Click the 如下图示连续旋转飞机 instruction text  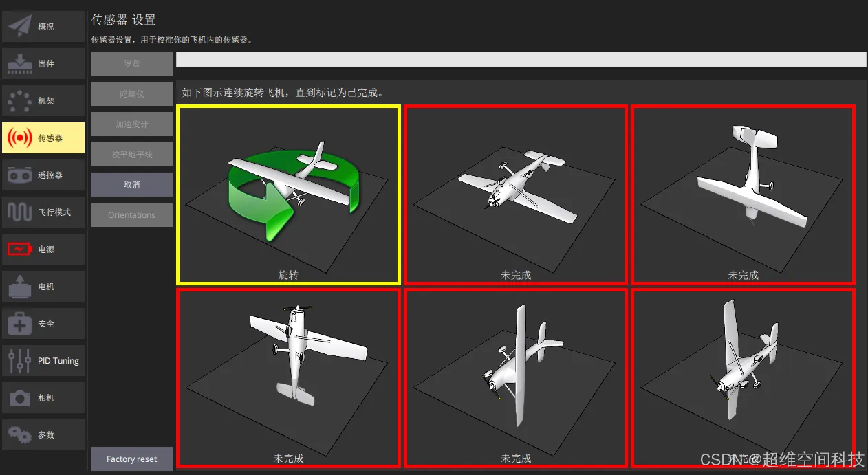(283, 92)
